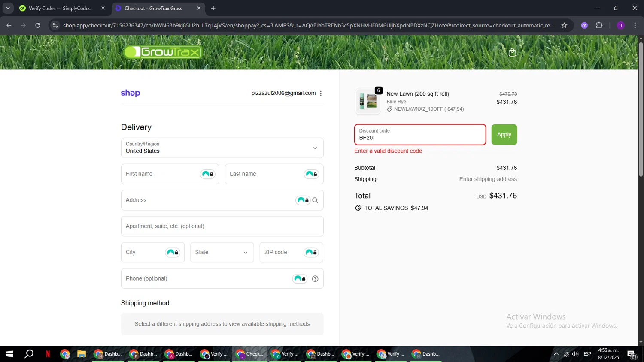Click the address search magnifier icon
Image resolution: width=644 pixels, height=362 pixels.
tap(315, 200)
